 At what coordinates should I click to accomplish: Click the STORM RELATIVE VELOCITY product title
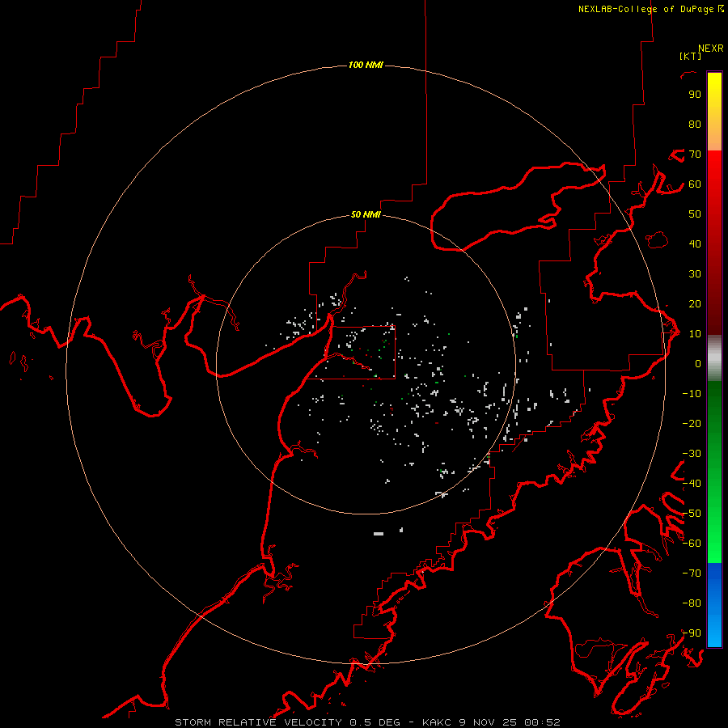coord(259,722)
